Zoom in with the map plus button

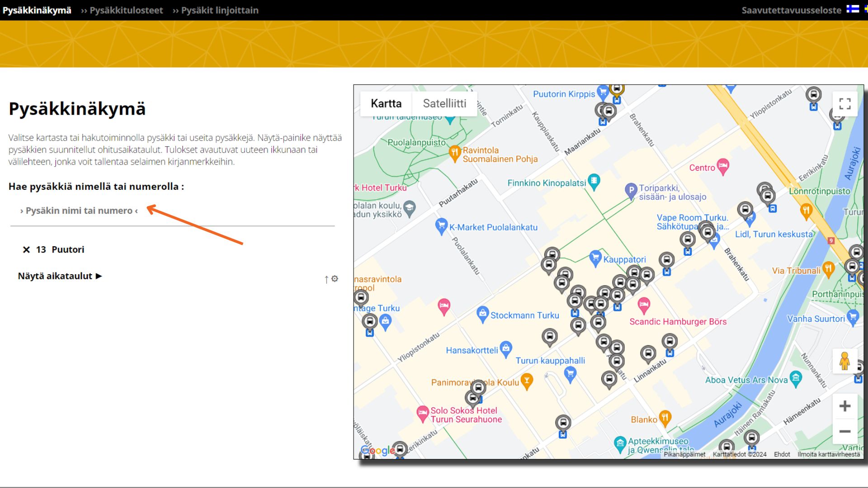click(844, 406)
